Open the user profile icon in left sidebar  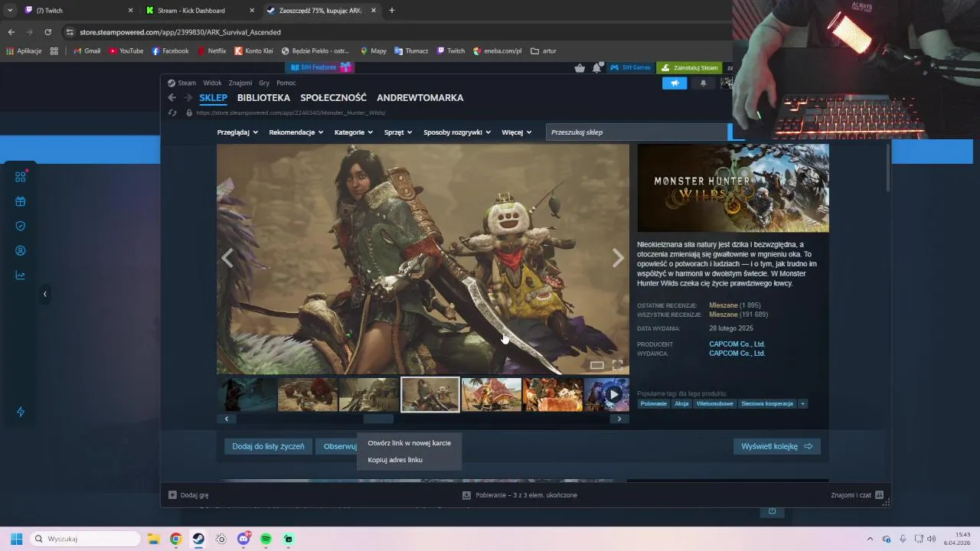tap(21, 251)
